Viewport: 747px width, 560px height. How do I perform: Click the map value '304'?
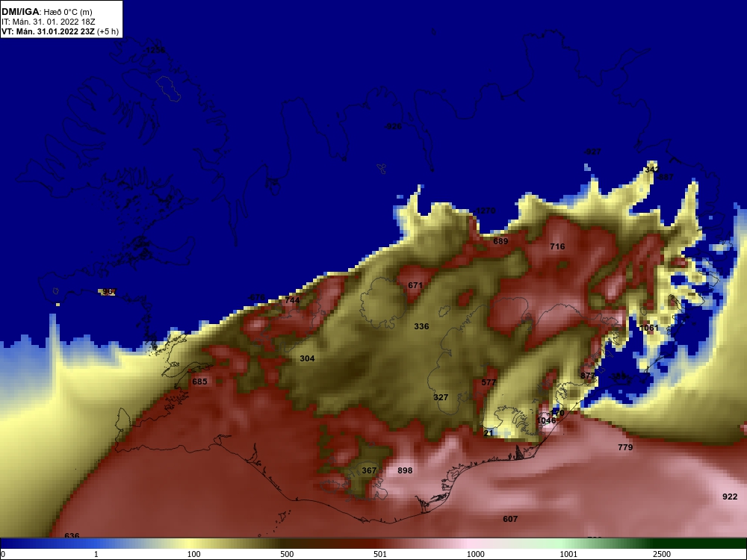point(307,358)
